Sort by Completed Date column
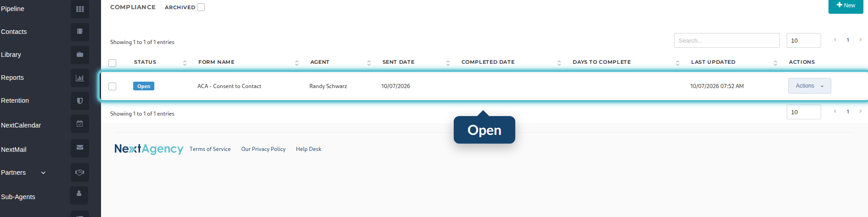 (x=559, y=63)
